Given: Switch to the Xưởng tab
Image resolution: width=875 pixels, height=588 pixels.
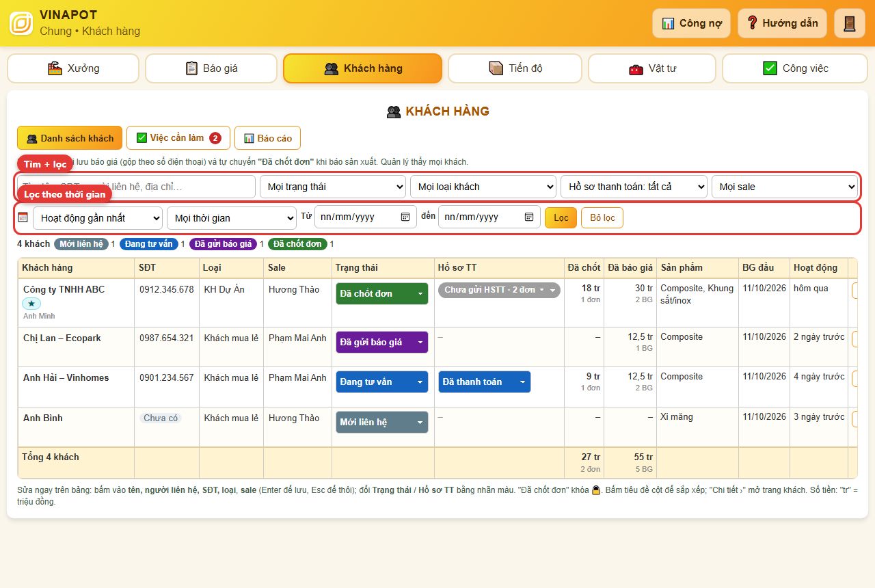Looking at the screenshot, I should pos(73,68).
